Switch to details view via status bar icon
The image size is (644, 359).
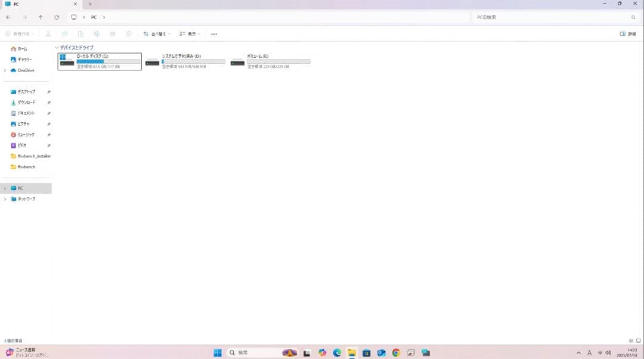pyautogui.click(x=631, y=340)
